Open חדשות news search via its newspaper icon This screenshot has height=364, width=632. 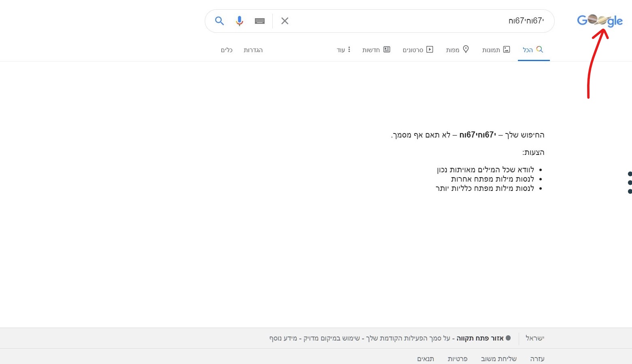[x=387, y=49]
